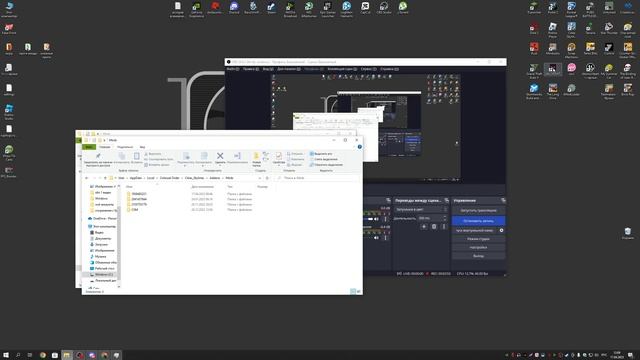Switch Explorer to large icons view toggle
This screenshot has width=640, height=360.
pyautogui.click(x=358, y=291)
